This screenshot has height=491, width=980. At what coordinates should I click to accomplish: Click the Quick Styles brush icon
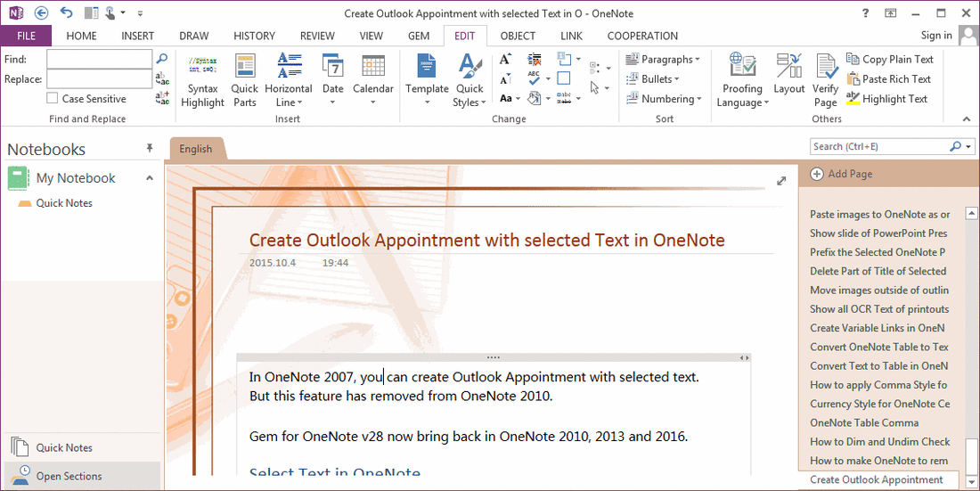point(470,66)
